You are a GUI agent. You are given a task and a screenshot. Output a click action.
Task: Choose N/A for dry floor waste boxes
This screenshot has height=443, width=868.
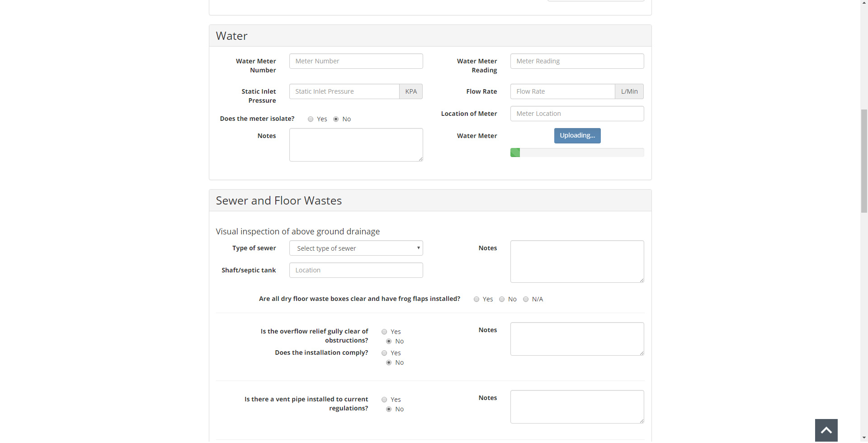[x=526, y=300]
